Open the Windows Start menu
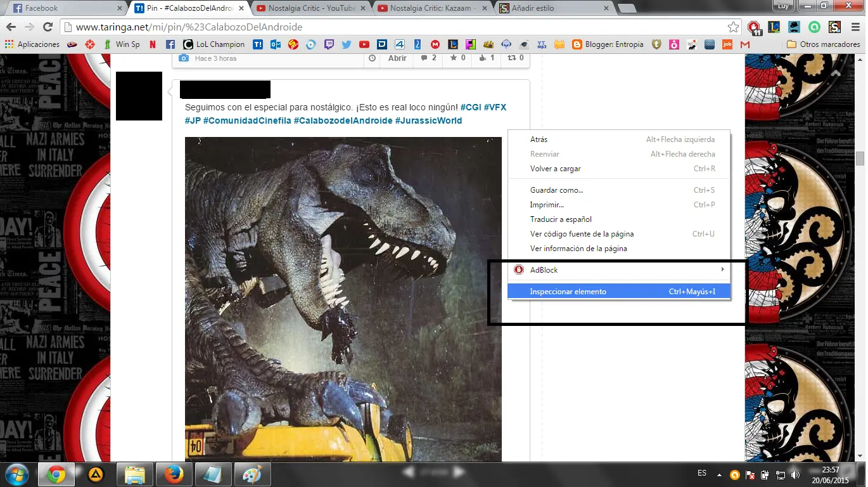This screenshot has height=487, width=868. [18, 474]
